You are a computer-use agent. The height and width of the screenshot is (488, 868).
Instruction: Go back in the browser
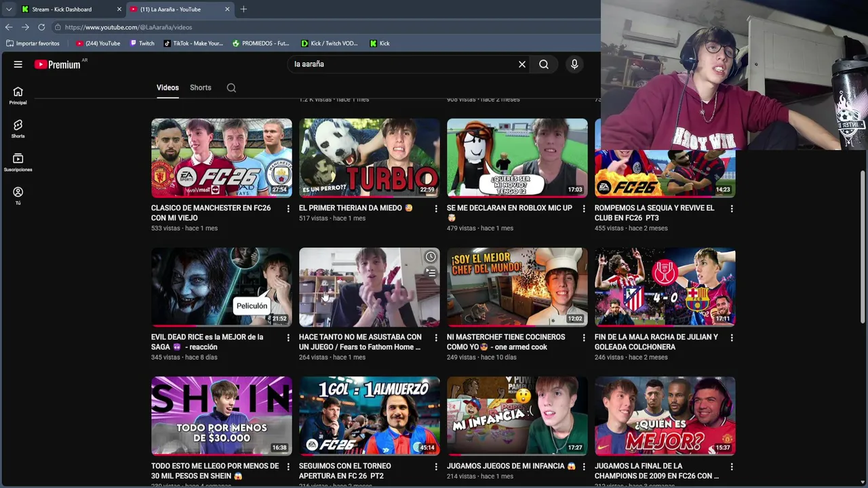pos(9,27)
